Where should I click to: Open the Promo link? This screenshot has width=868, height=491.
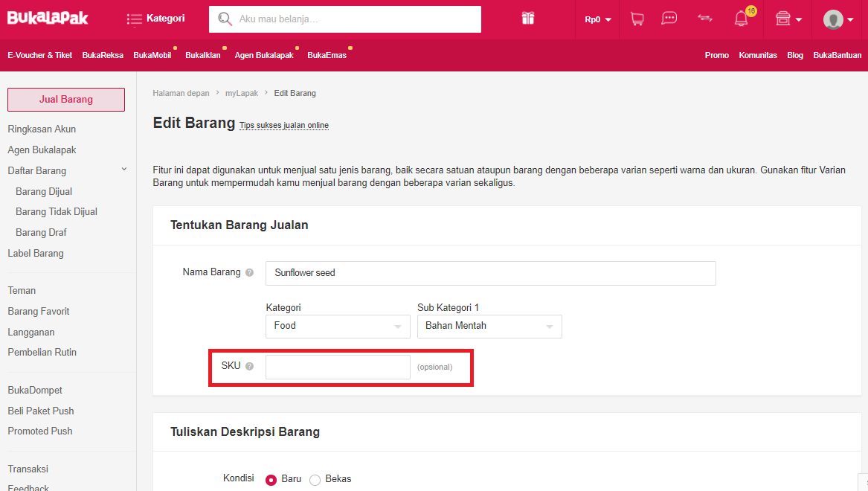(717, 55)
